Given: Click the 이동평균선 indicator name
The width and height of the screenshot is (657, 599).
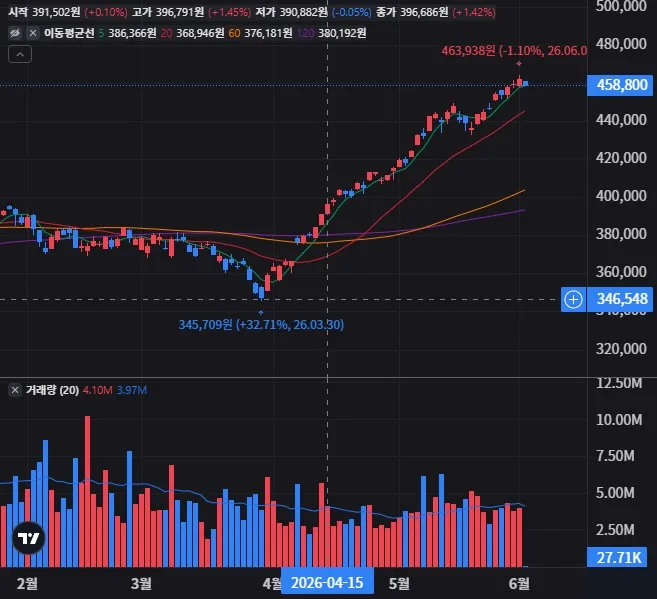Looking at the screenshot, I should 69,33.
